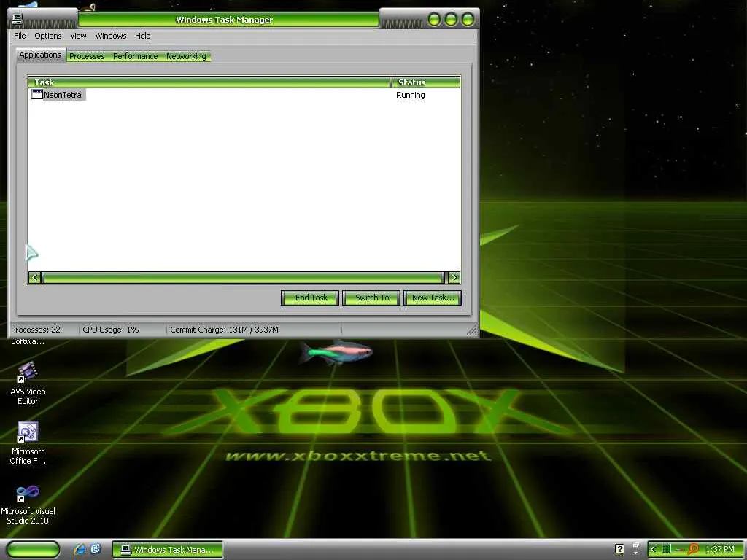Open the AVS Video Editor desktop shortcut
Viewport: 747px width, 560px height.
coord(28,384)
